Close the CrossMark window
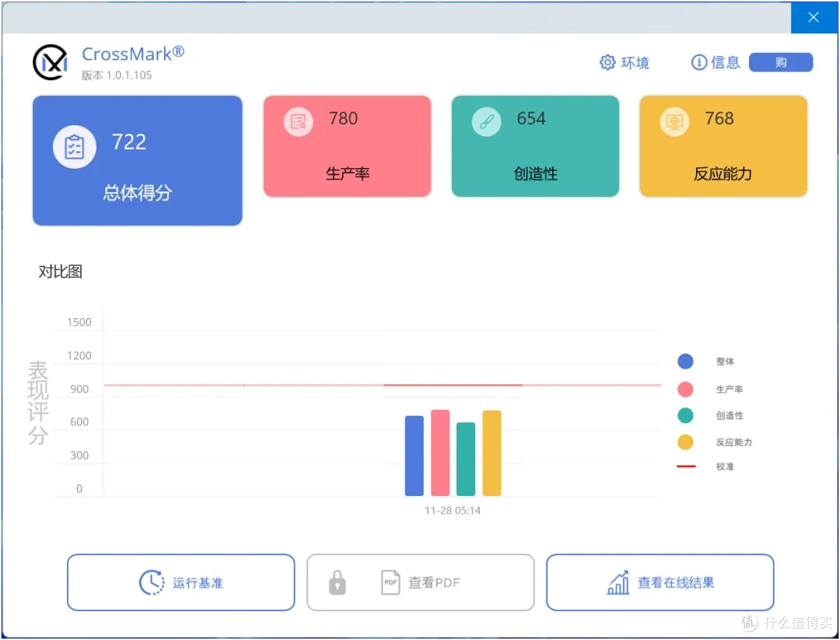The width and height of the screenshot is (840, 640). click(x=814, y=18)
